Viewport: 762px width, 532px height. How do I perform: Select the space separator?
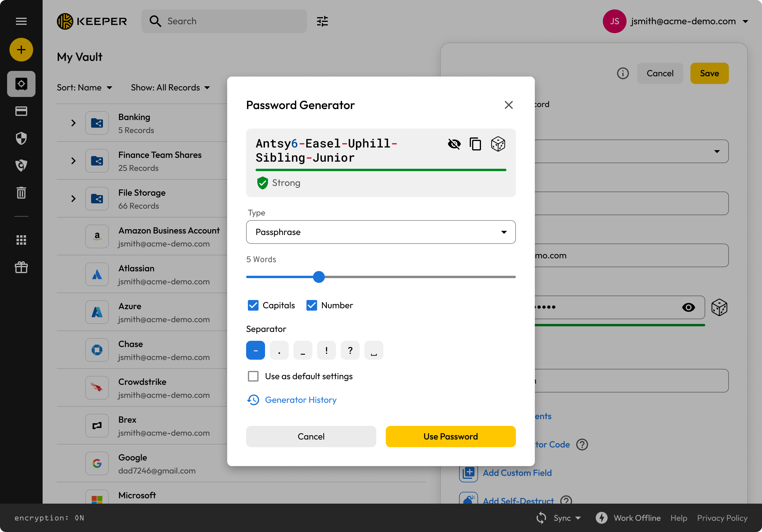tap(374, 350)
